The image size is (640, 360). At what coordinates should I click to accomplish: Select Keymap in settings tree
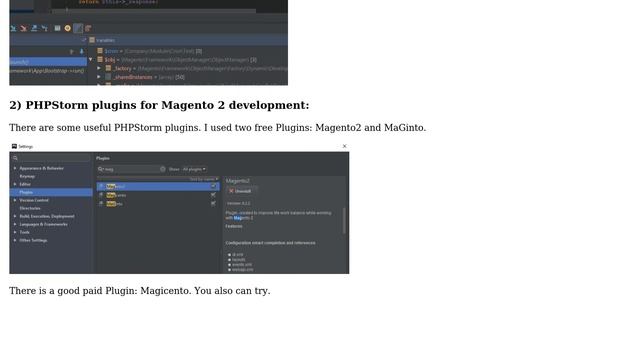click(27, 176)
